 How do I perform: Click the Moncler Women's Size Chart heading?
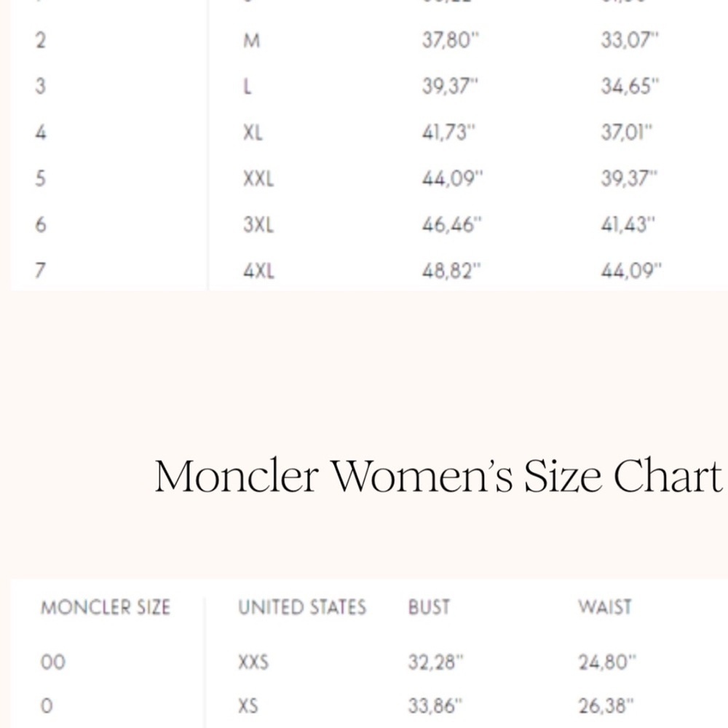(438, 476)
